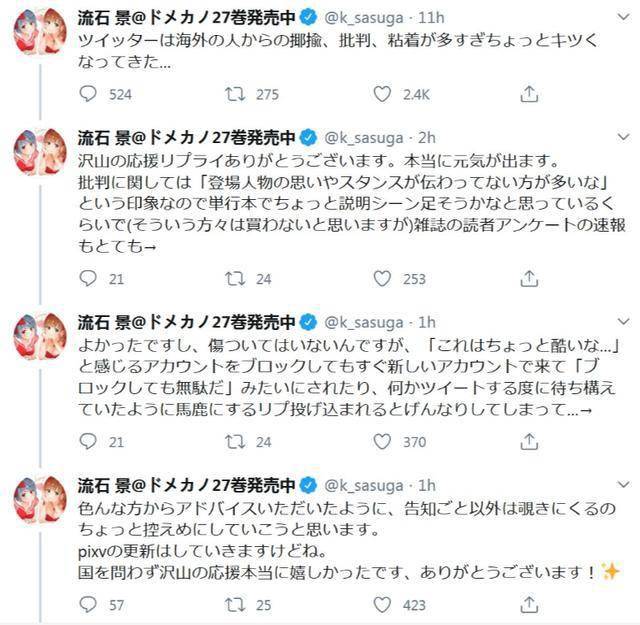This screenshot has height=625, width=640.
Task: Retweet the third tweet, which has 370 likes
Action: (x=234, y=442)
